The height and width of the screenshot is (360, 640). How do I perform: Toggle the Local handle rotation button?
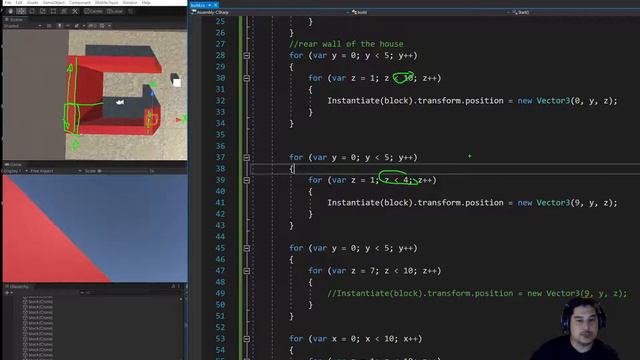[115, 11]
